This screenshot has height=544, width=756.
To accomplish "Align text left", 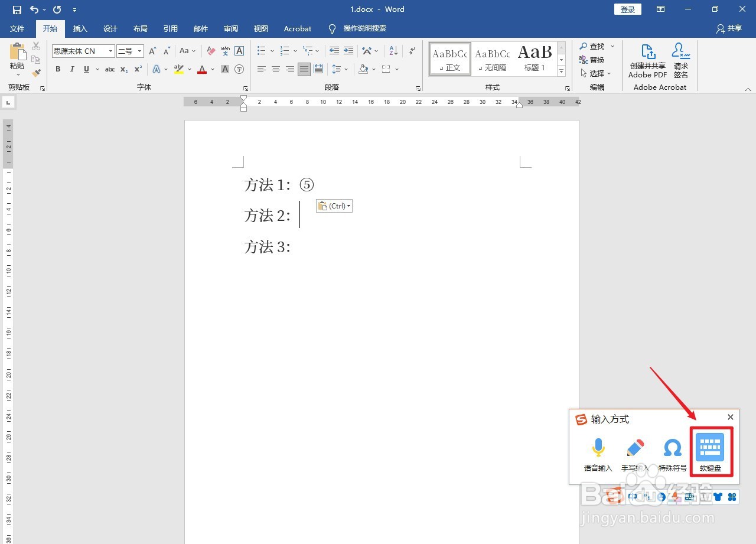I will click(x=262, y=69).
